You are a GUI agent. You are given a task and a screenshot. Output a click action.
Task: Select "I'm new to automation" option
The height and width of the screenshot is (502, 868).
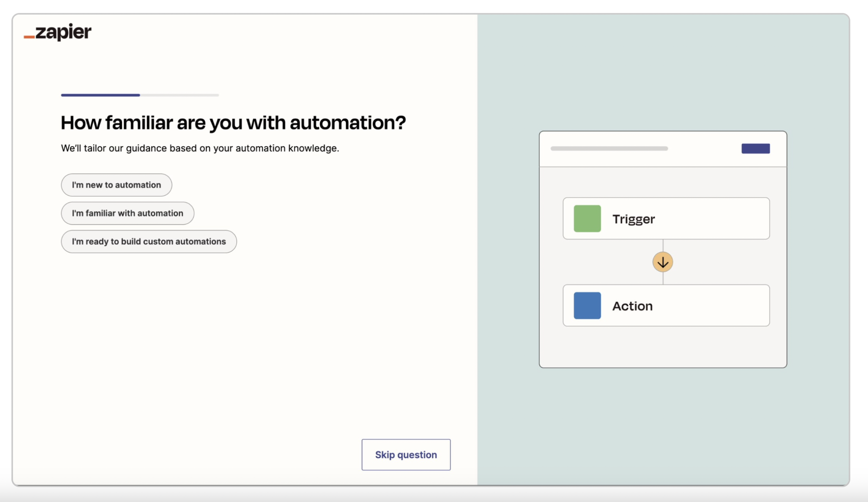point(117,185)
